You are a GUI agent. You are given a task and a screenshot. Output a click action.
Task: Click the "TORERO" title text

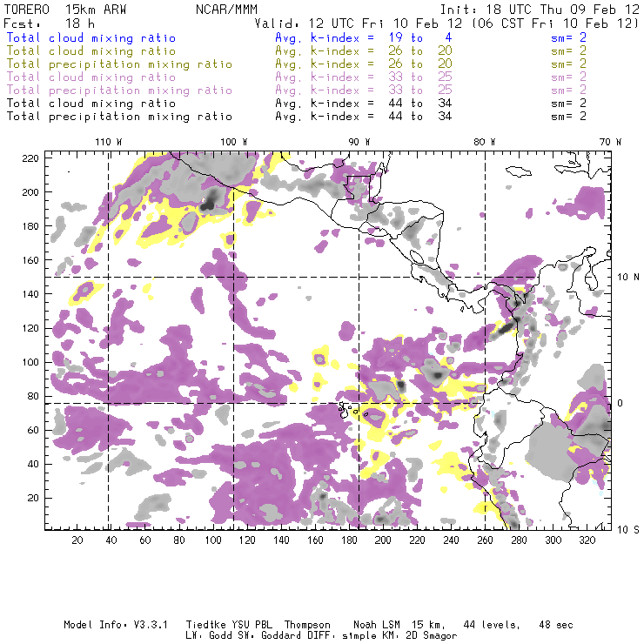[26, 10]
